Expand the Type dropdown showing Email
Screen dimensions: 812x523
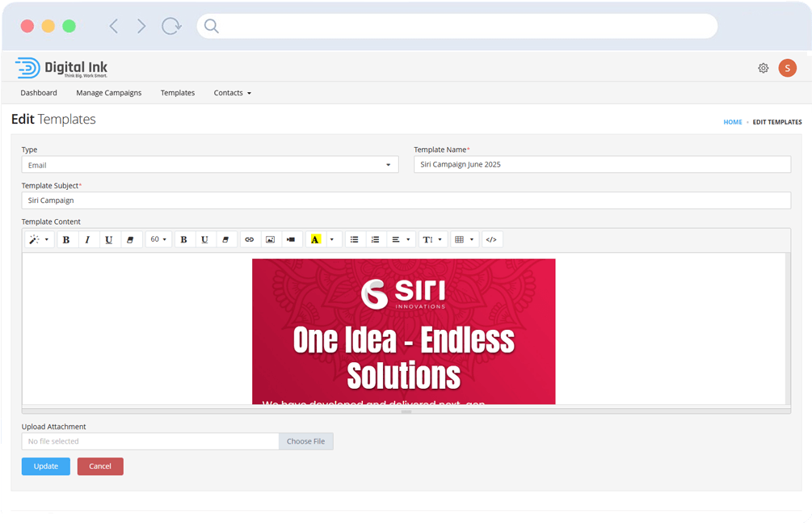pyautogui.click(x=209, y=165)
